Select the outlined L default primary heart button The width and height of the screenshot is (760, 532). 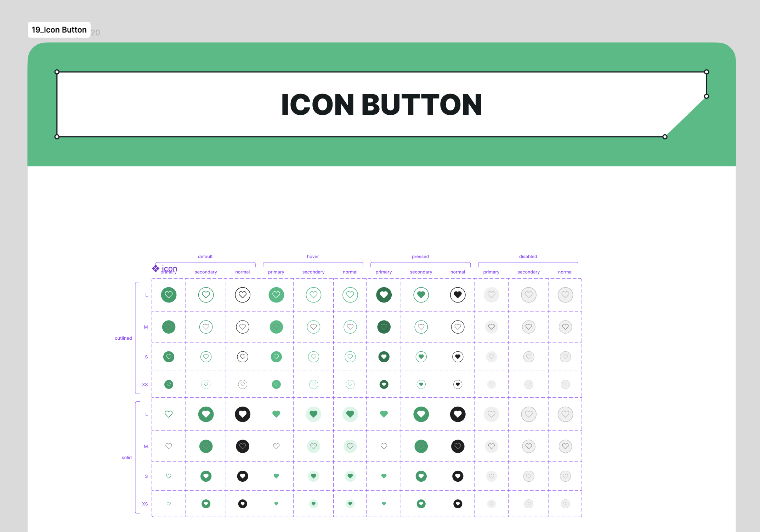coord(169,295)
